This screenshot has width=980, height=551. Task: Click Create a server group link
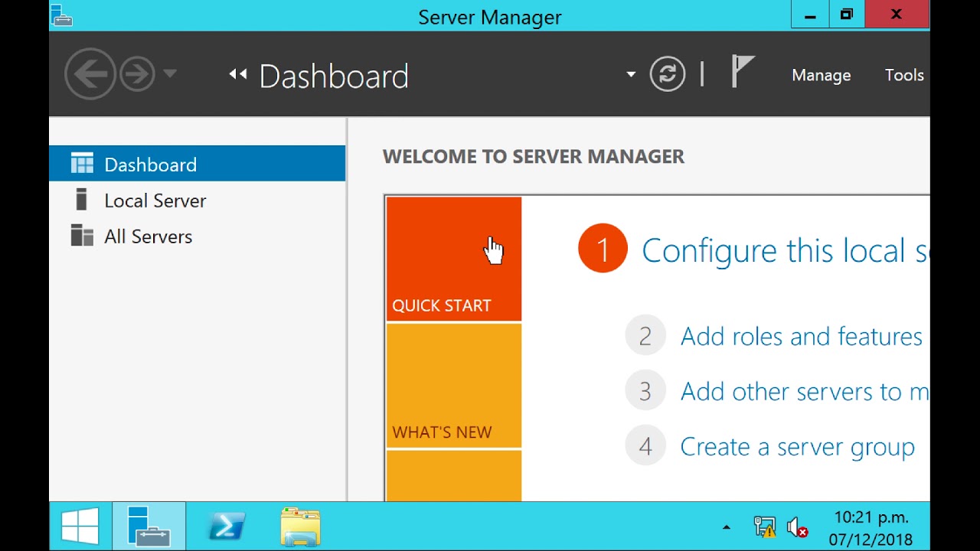(798, 446)
